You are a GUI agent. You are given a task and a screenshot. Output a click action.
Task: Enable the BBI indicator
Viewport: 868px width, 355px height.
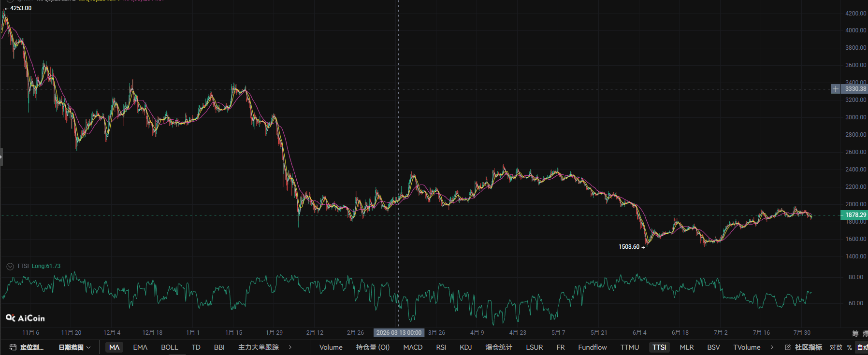coord(219,347)
